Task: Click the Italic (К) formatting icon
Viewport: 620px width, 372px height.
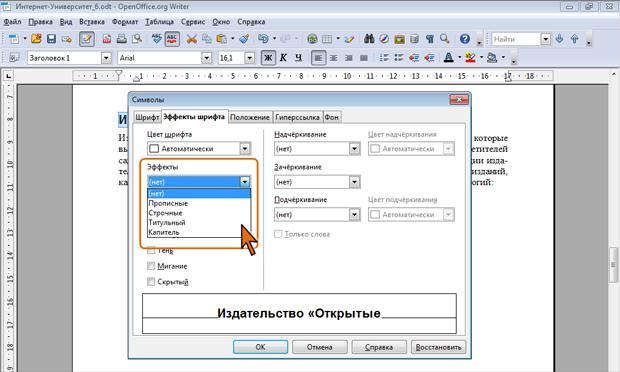Action: [283, 58]
